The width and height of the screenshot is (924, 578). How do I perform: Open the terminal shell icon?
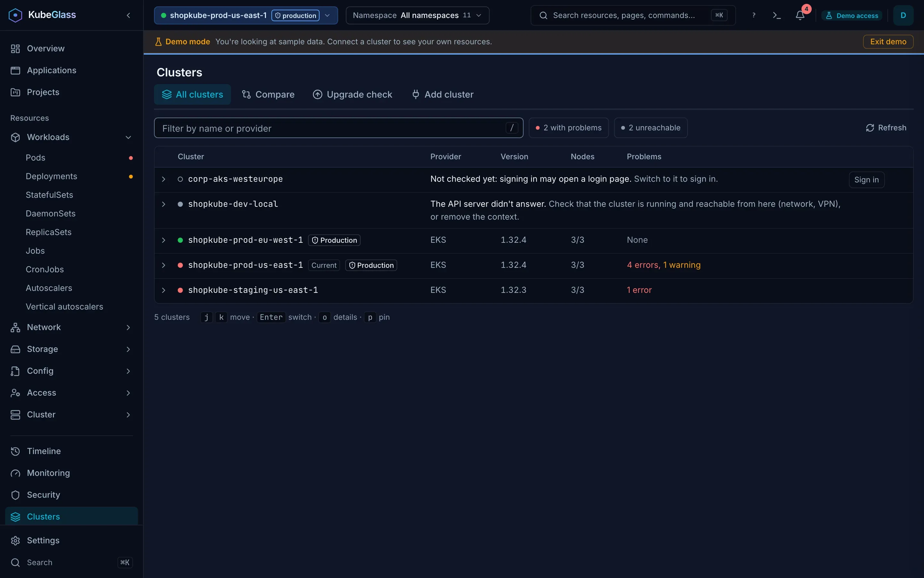777,15
